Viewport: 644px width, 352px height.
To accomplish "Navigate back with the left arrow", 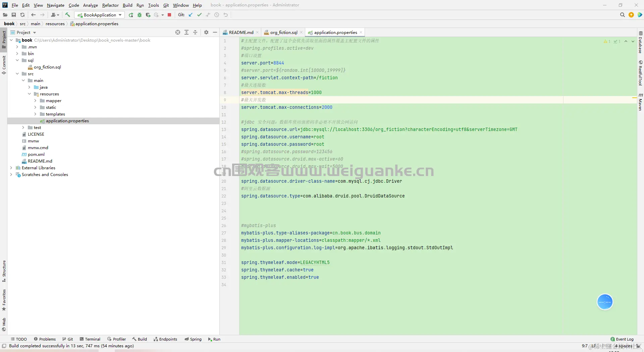I will (x=33, y=15).
